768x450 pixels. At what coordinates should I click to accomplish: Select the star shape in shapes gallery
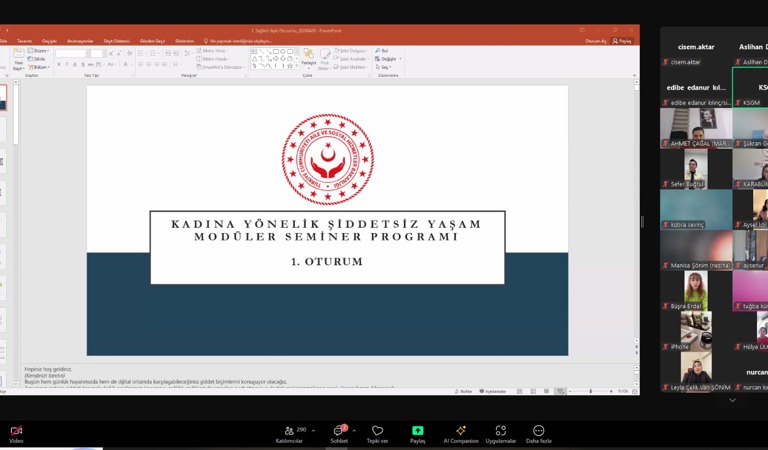pos(290,66)
